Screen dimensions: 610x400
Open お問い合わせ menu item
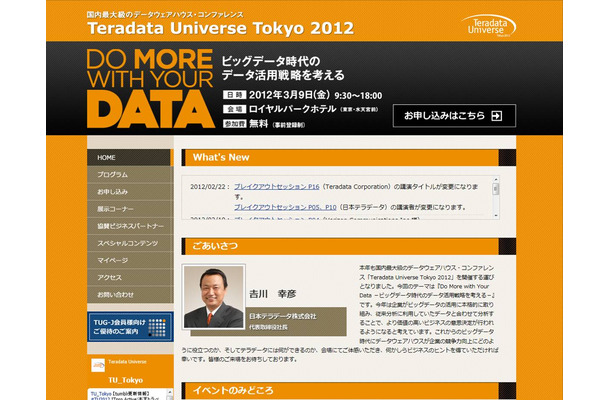pyautogui.click(x=130, y=295)
